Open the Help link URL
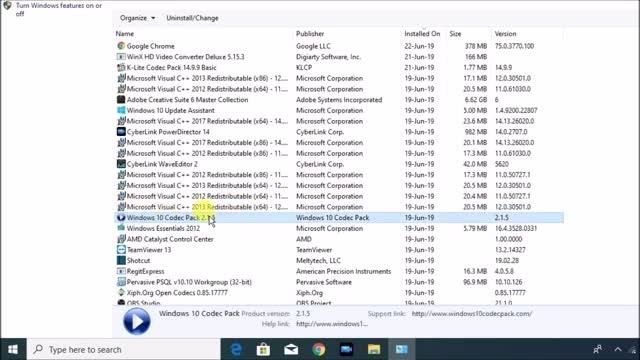 [x=332, y=324]
